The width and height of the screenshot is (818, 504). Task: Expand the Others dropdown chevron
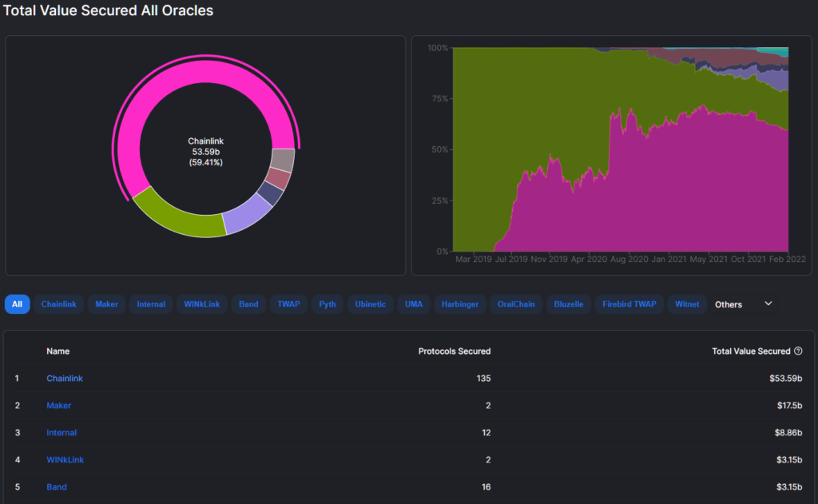(x=768, y=304)
